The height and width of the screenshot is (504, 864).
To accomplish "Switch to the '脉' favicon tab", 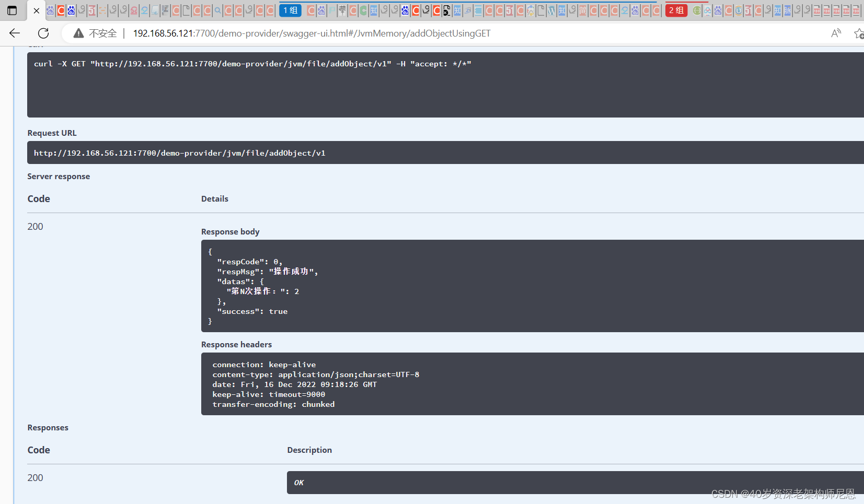I will (x=788, y=10).
